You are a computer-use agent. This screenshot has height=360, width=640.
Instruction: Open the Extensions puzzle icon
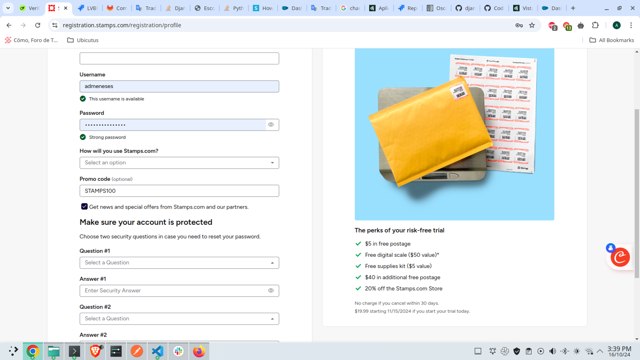pos(595,25)
